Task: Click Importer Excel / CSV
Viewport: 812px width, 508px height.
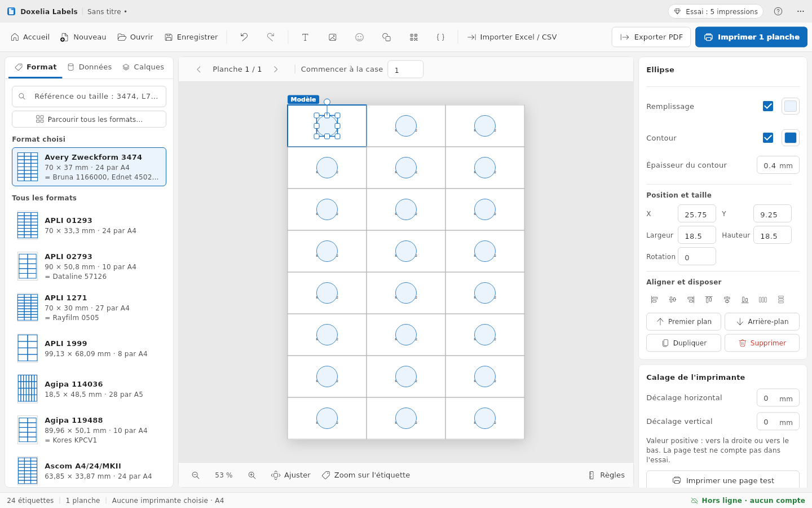Action: pos(511,37)
